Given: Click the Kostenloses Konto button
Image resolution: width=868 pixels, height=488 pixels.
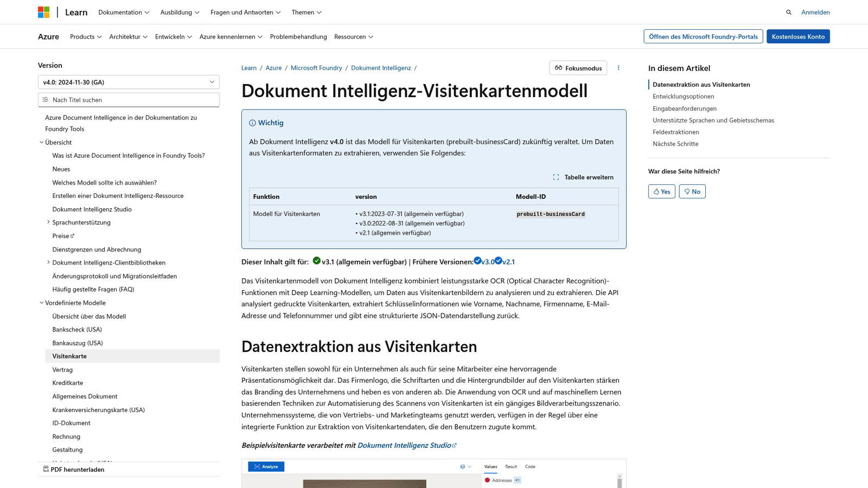Looking at the screenshot, I should point(798,36).
